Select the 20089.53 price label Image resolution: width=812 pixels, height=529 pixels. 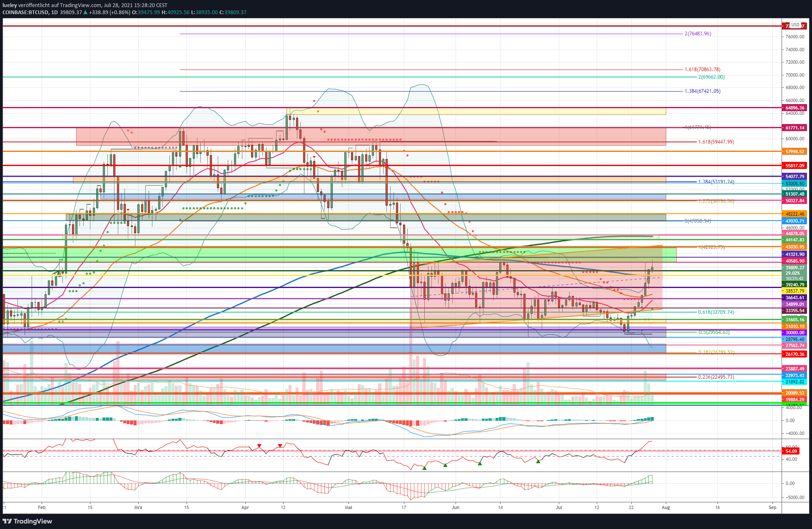[795, 393]
